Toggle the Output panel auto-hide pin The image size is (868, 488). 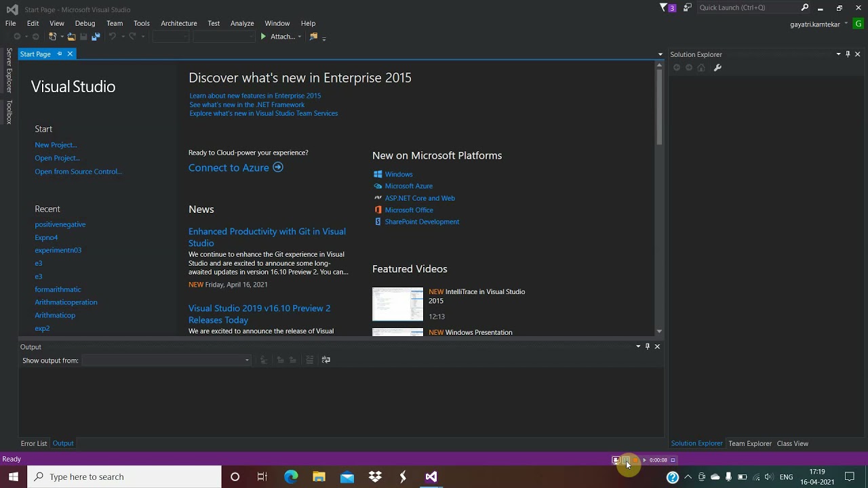tap(648, 346)
